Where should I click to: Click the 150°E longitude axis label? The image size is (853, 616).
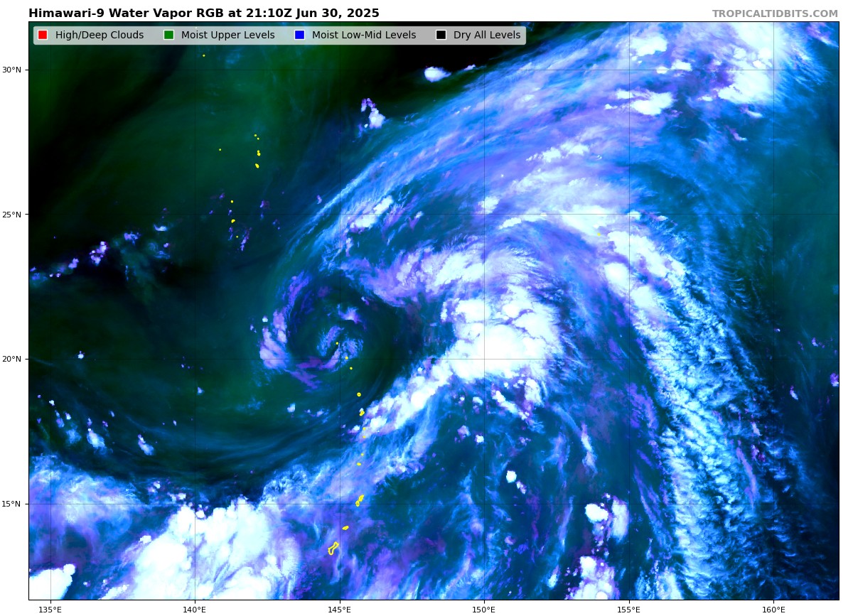[484, 609]
